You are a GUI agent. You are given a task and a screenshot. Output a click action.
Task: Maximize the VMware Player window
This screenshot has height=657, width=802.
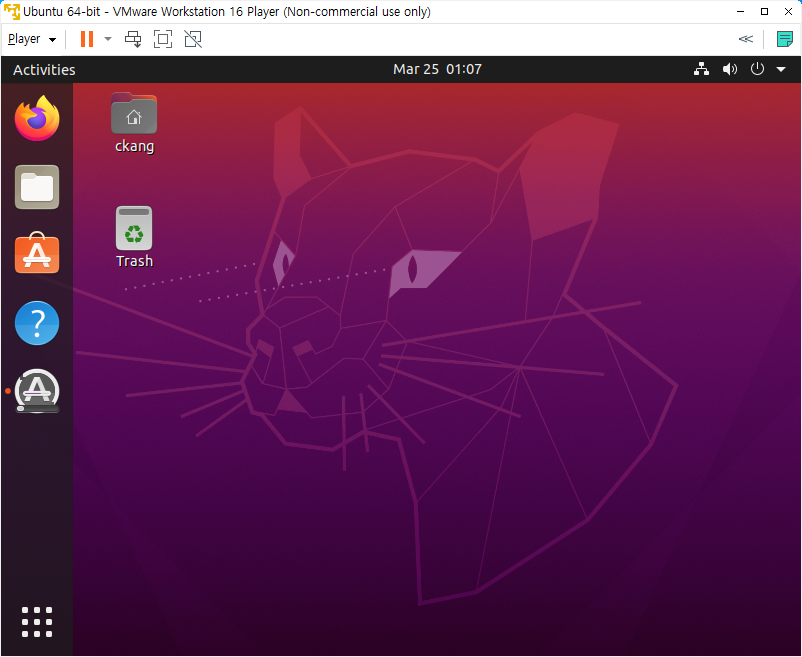click(x=764, y=11)
